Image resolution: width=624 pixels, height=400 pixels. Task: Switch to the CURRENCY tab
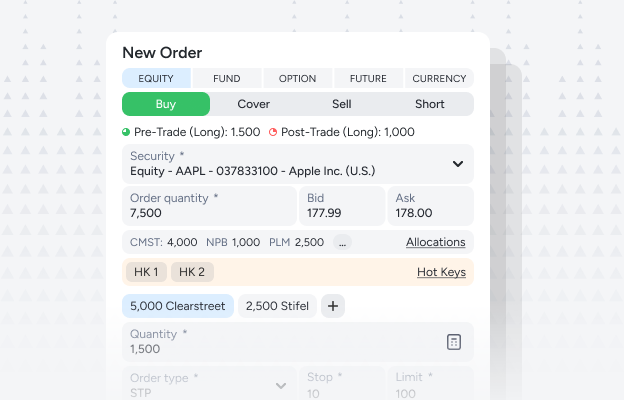click(439, 78)
